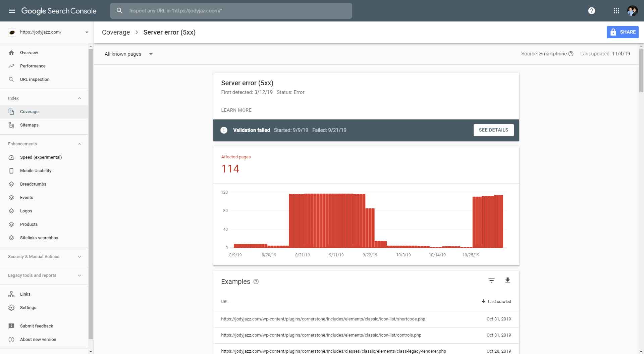The height and width of the screenshot is (354, 644).
Task: Go back to Coverage breadcrumb
Action: click(116, 32)
